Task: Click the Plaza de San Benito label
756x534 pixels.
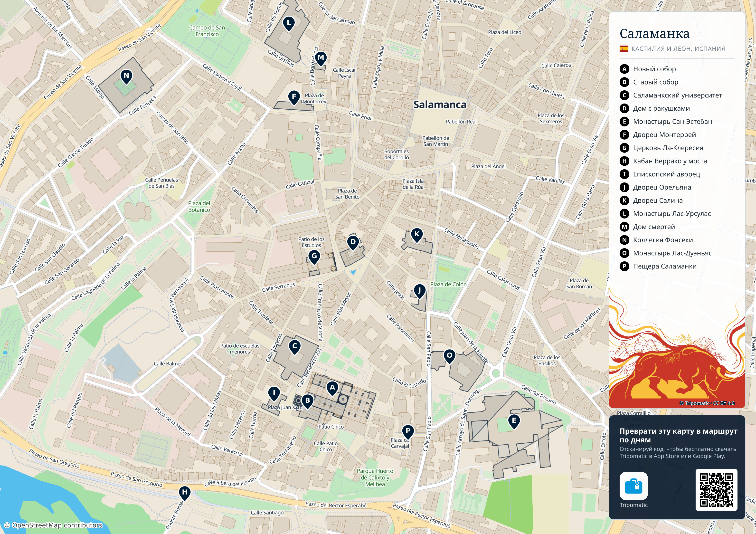Action: click(x=347, y=194)
